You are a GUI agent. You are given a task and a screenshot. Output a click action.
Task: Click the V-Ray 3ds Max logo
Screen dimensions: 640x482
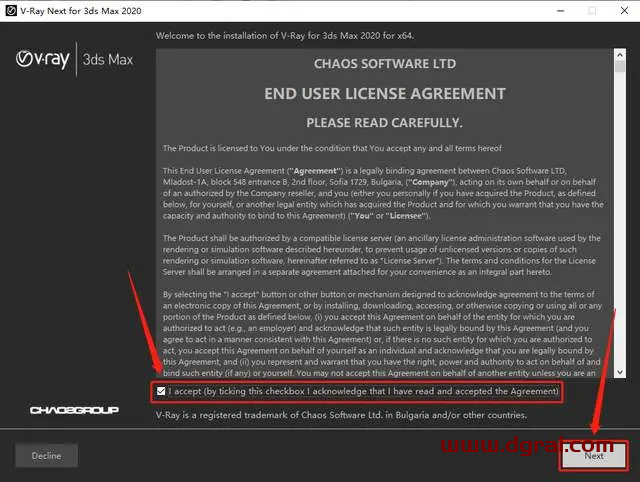(x=74, y=59)
